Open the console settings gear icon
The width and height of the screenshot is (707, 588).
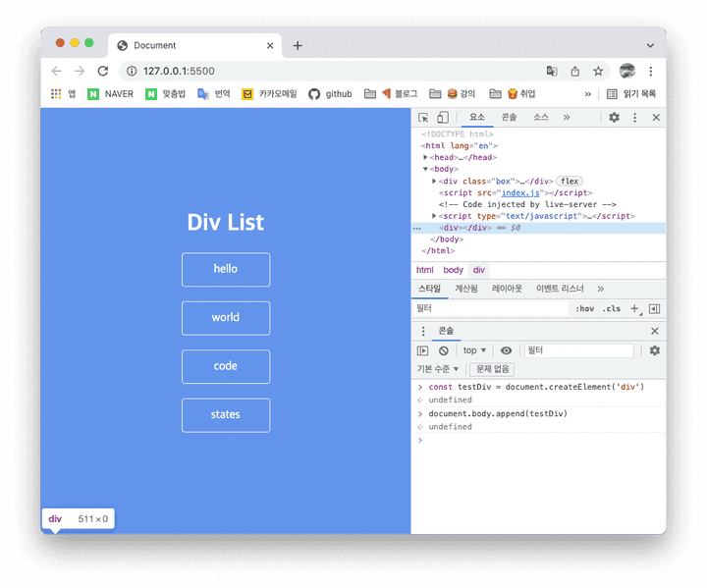[655, 350]
